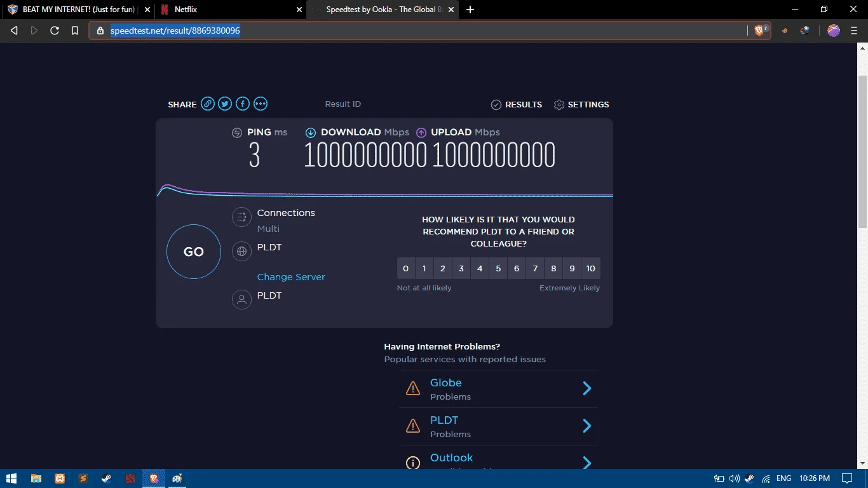The image size is (868, 488).
Task: Go back to the previous page
Action: (15, 30)
